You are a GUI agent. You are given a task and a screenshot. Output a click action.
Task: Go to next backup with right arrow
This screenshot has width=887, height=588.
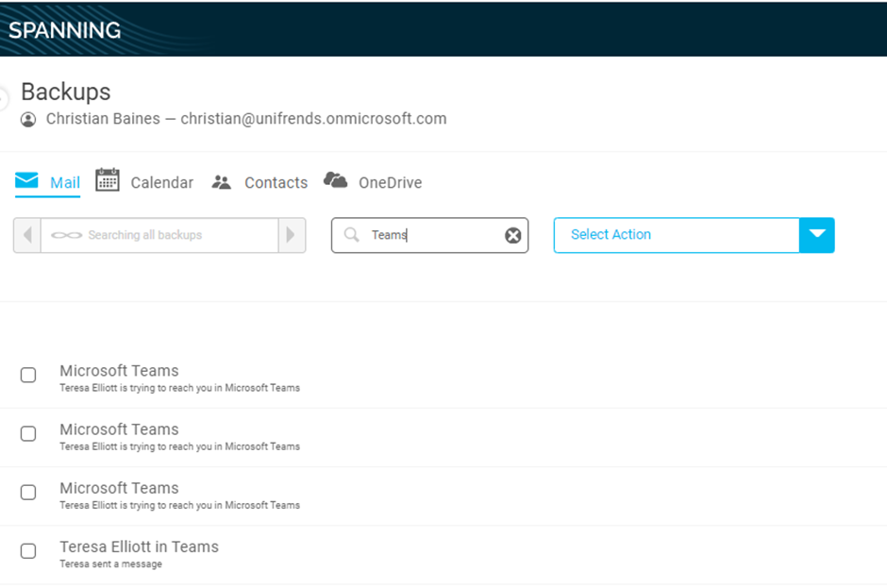292,235
